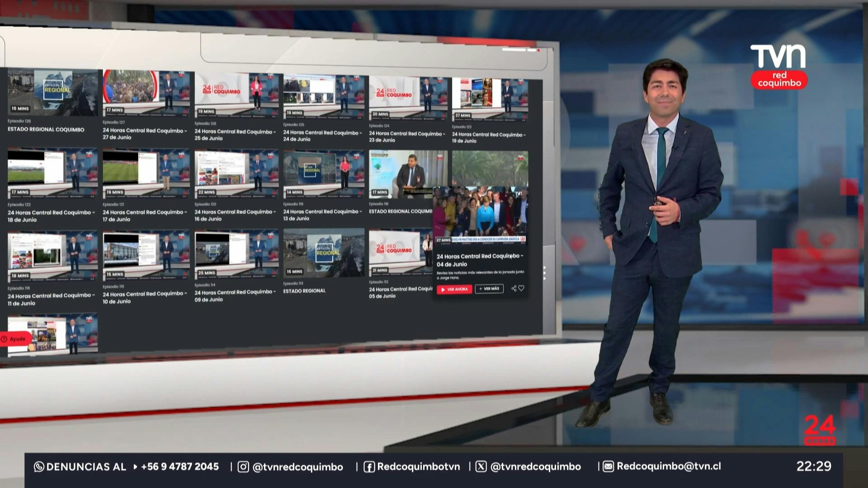
Task: Click the VER MÁS button
Action: click(489, 289)
